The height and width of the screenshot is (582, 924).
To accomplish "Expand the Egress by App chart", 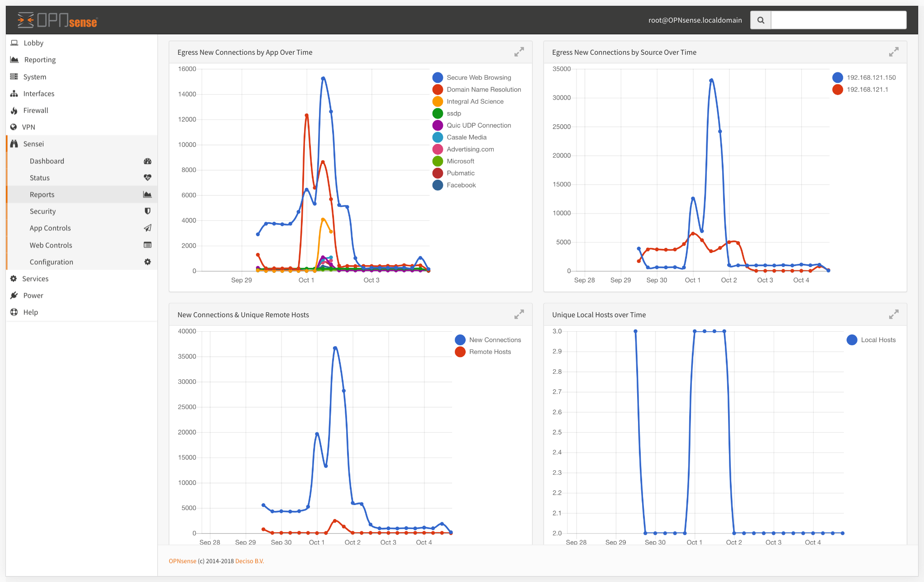I will (519, 52).
